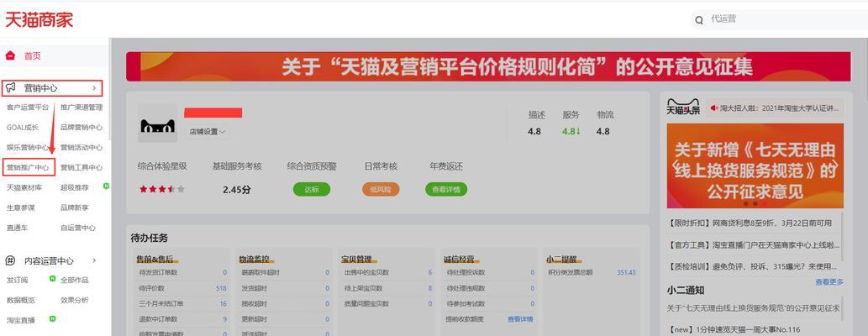Go to next slide in 天猫头条 carousel

pyautogui.click(x=836, y=165)
